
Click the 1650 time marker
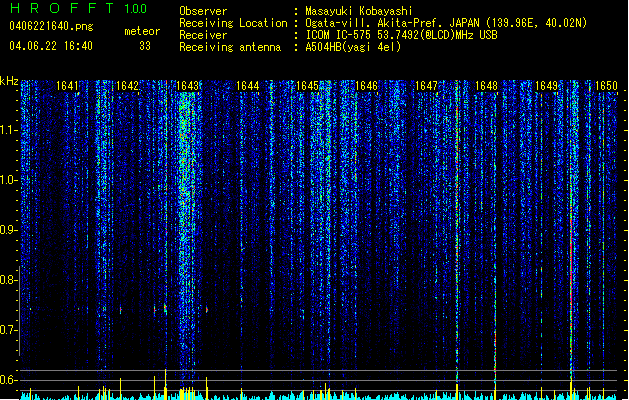[606, 86]
